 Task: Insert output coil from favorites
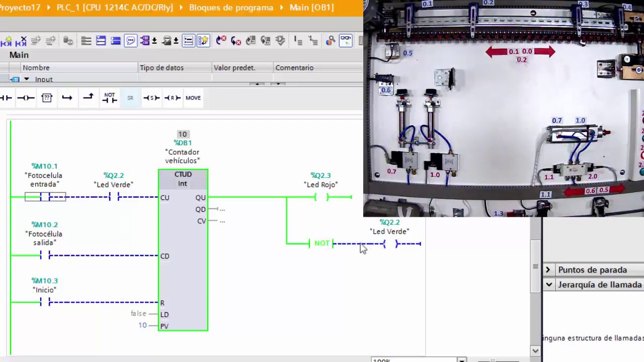point(26,98)
